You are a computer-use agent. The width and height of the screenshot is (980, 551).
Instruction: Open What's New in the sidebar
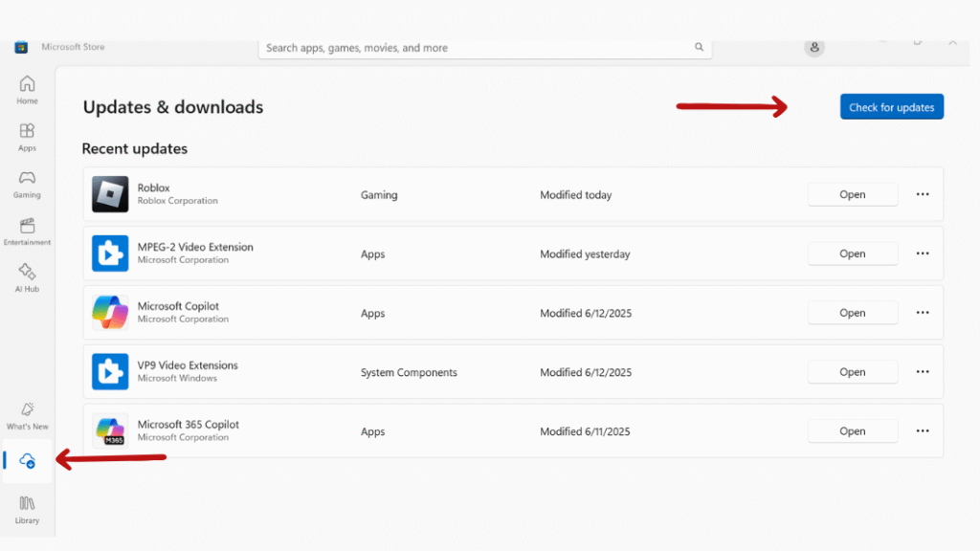tap(27, 416)
